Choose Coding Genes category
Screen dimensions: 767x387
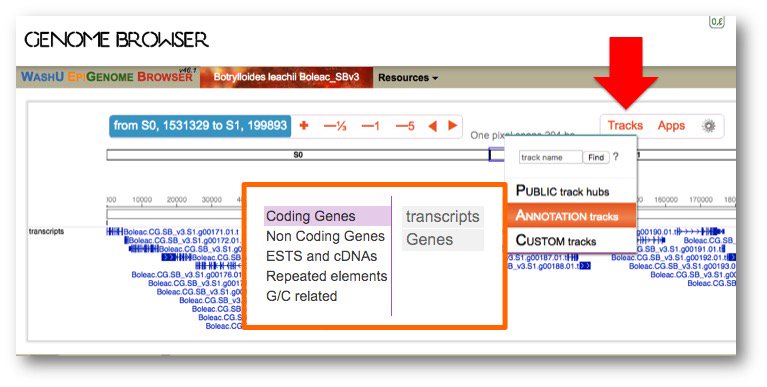tap(327, 216)
